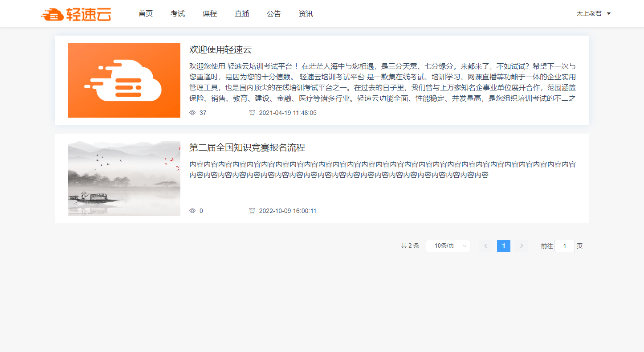Click the 内容内容 summary text of the second article
This screenshot has height=352, width=644.
click(383, 170)
